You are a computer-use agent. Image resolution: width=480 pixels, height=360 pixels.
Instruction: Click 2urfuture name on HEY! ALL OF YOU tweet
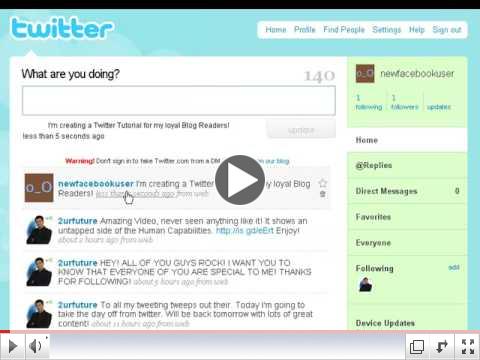pos(77,263)
